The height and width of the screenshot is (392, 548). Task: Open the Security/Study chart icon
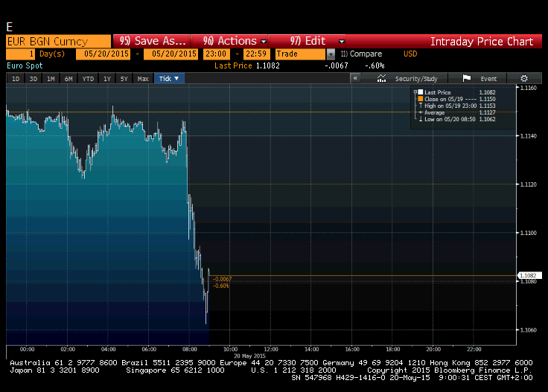tap(381, 79)
